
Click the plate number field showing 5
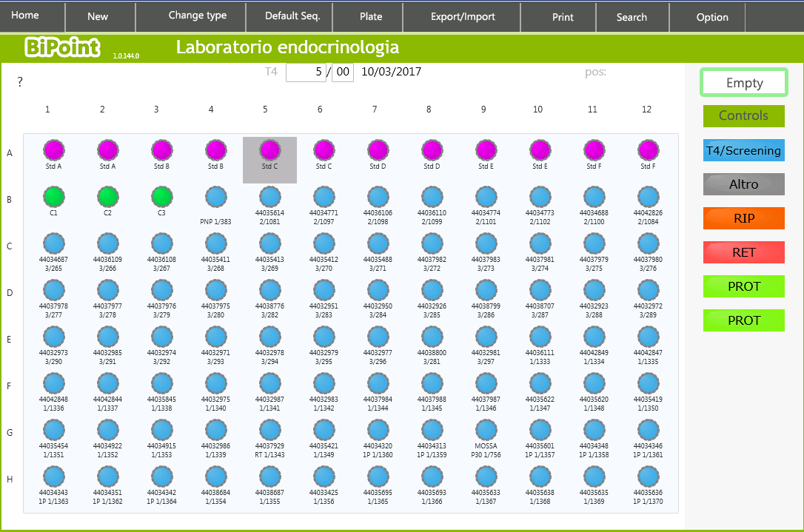(x=306, y=73)
